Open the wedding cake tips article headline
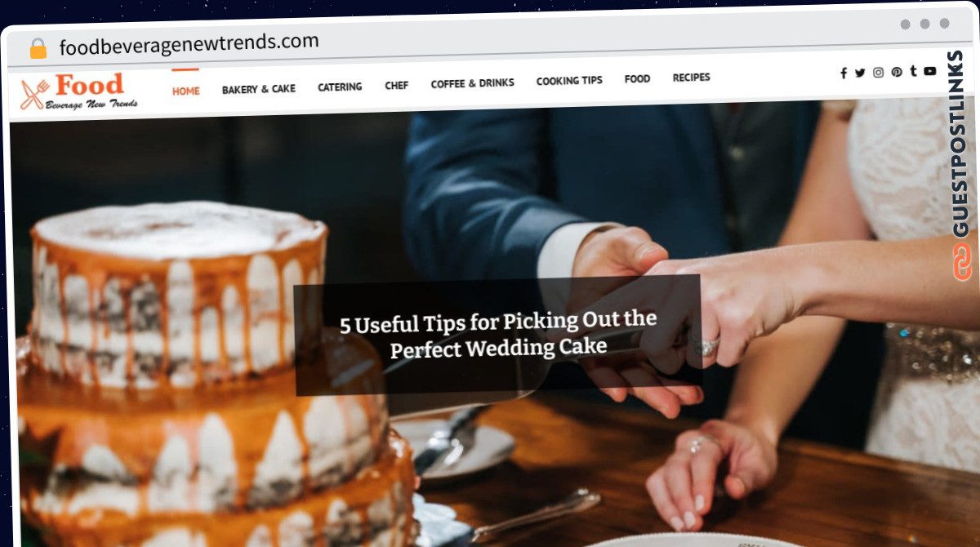 tap(498, 334)
